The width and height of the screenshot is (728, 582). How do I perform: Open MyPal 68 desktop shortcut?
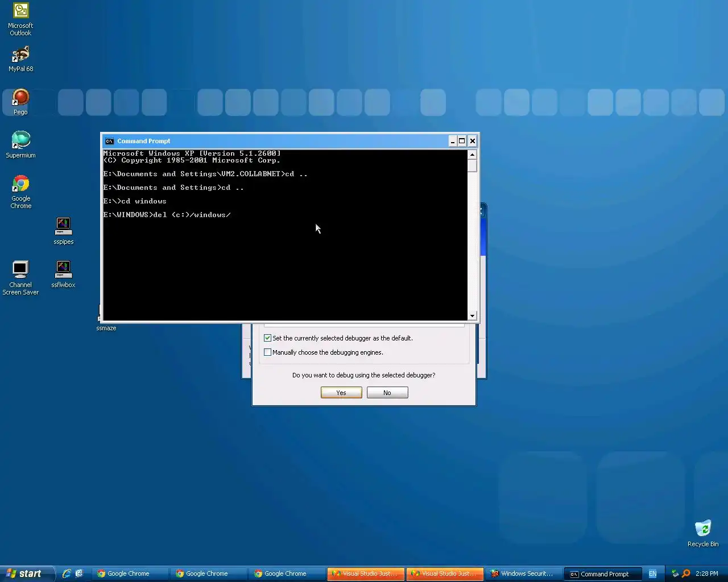pyautogui.click(x=20, y=59)
